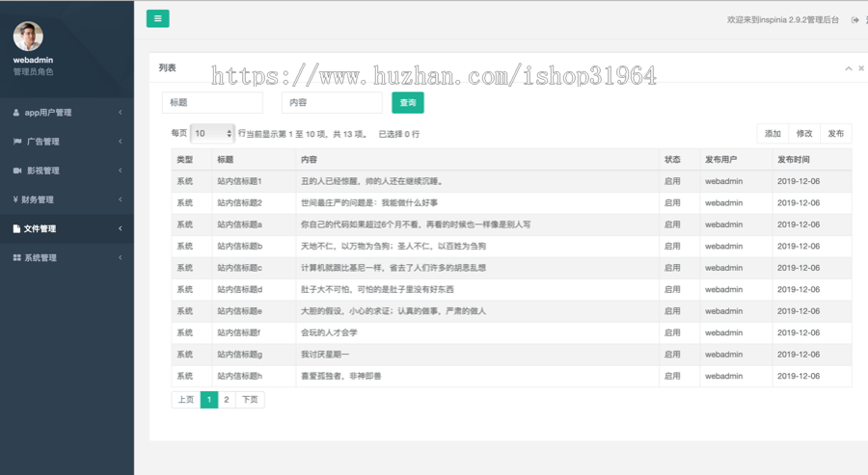The width and height of the screenshot is (868, 475).
Task: Click the video camera icon beside 影视管理
Action: 17,171
